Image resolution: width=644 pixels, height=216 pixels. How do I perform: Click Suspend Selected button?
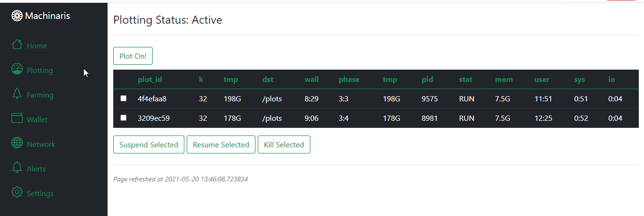pos(149,145)
